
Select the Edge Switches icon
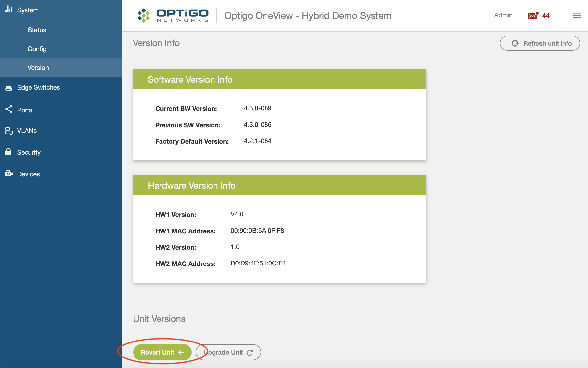click(9, 88)
